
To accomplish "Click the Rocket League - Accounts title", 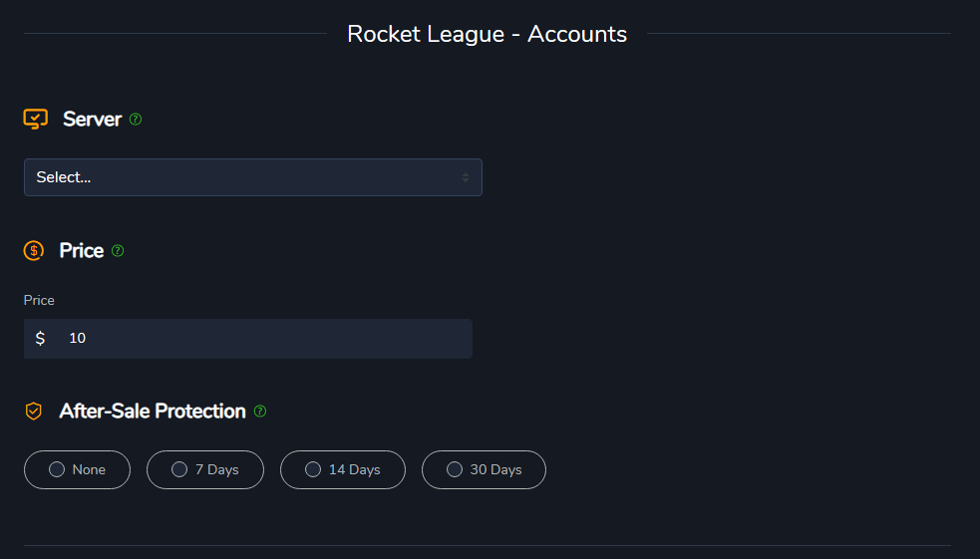I will pyautogui.click(x=487, y=34).
